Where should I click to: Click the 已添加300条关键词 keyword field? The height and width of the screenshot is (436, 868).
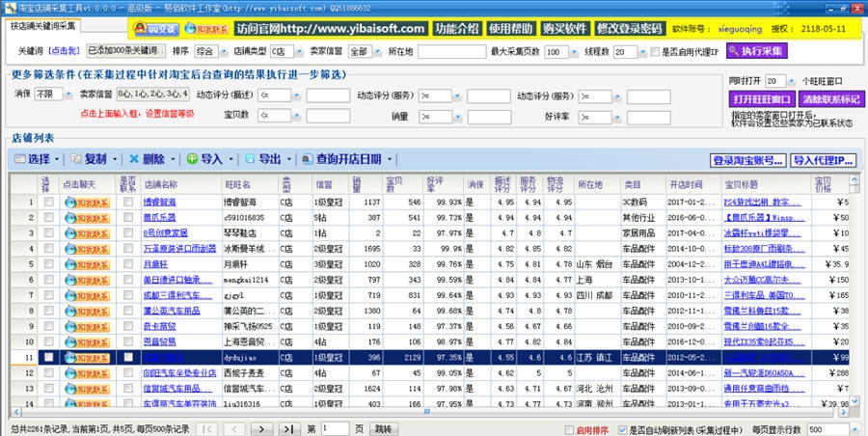125,51
